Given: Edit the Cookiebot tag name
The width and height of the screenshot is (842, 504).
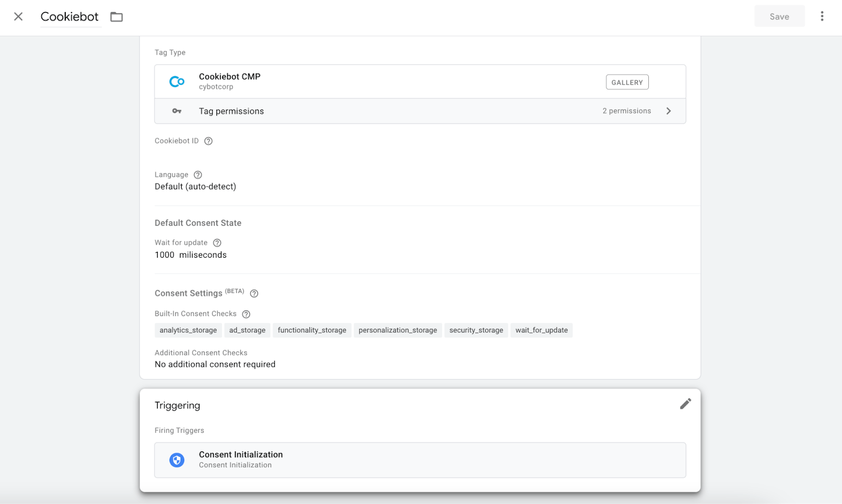Looking at the screenshot, I should coord(69,17).
